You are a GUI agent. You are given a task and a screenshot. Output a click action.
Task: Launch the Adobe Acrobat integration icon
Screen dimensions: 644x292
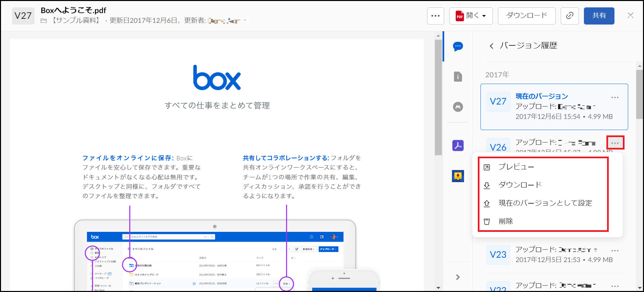coord(458,145)
